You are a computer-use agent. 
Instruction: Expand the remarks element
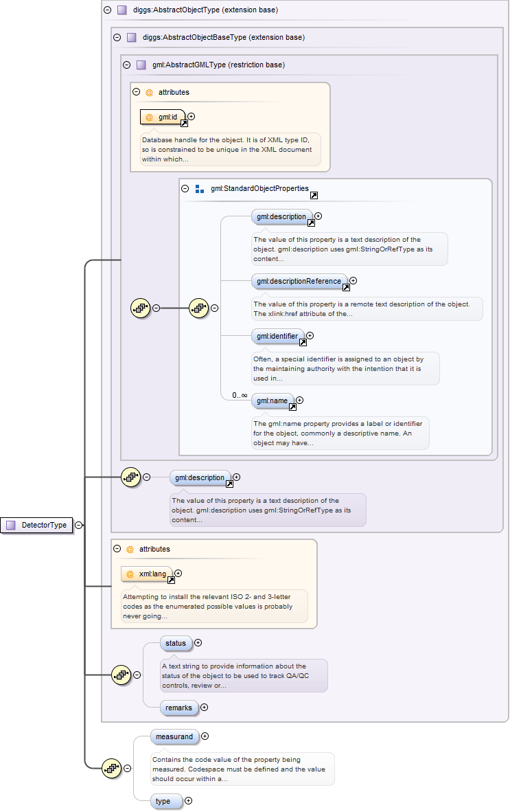click(204, 708)
